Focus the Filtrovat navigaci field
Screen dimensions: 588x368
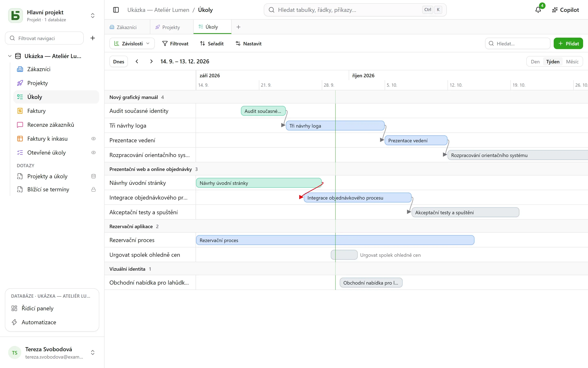pos(44,38)
